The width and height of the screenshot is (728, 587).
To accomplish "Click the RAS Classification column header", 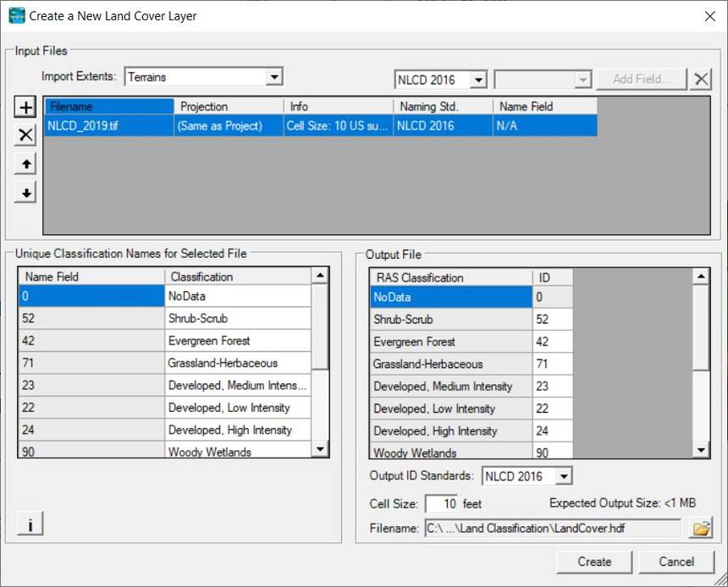I will [x=451, y=277].
